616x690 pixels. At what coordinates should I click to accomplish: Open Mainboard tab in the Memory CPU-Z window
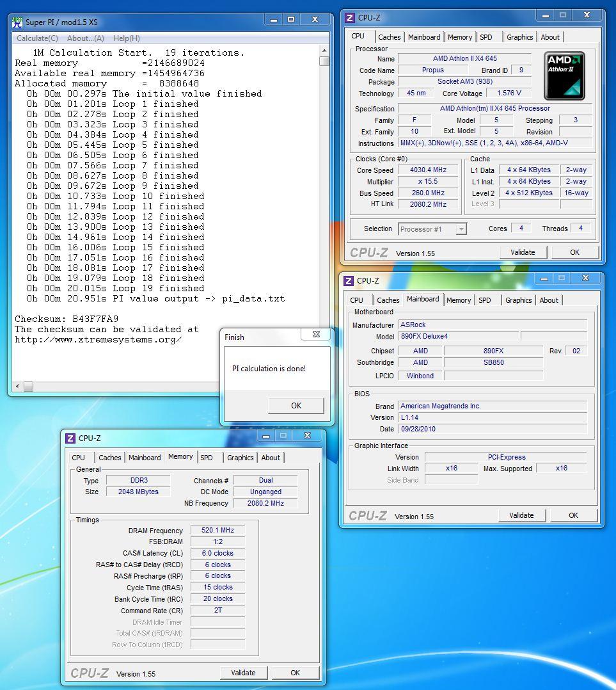pyautogui.click(x=145, y=458)
